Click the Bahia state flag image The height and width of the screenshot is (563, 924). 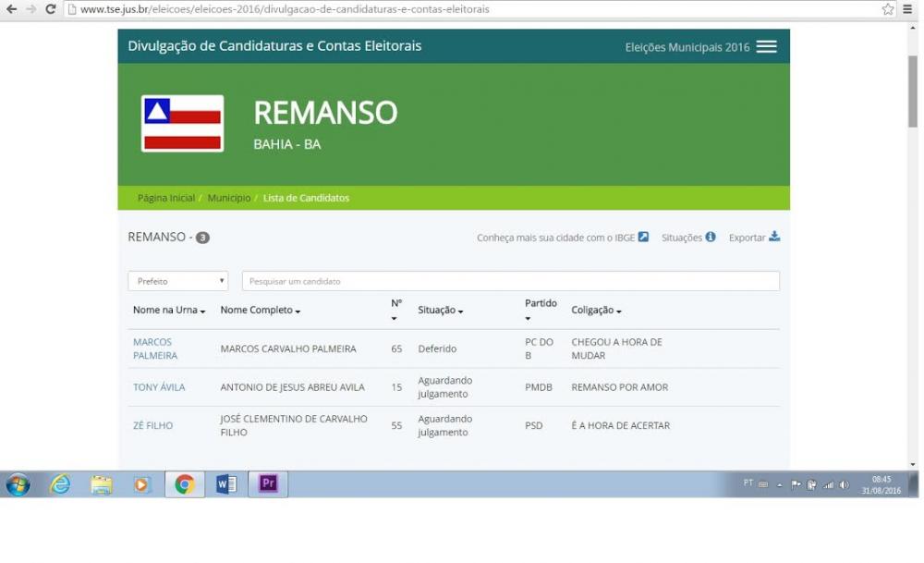182,123
